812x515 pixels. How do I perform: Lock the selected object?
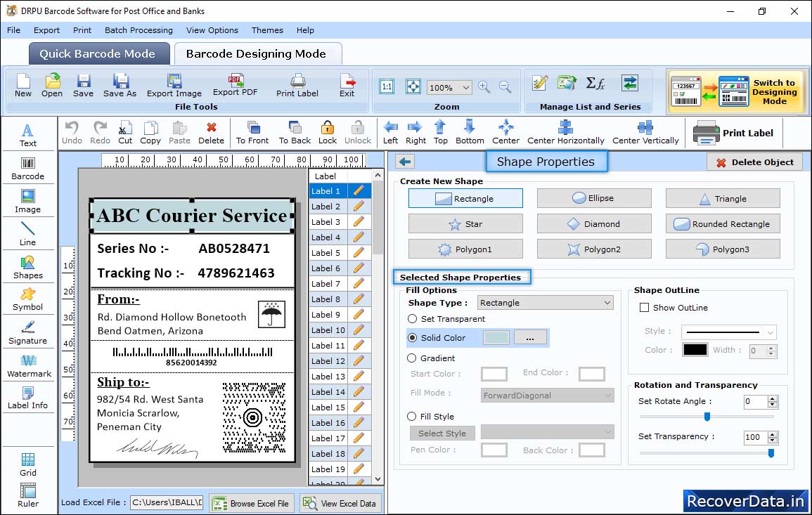pos(328,131)
